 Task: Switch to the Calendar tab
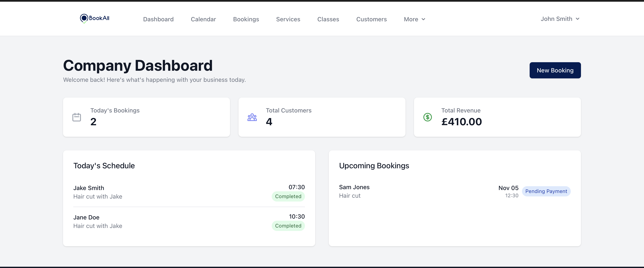click(203, 19)
